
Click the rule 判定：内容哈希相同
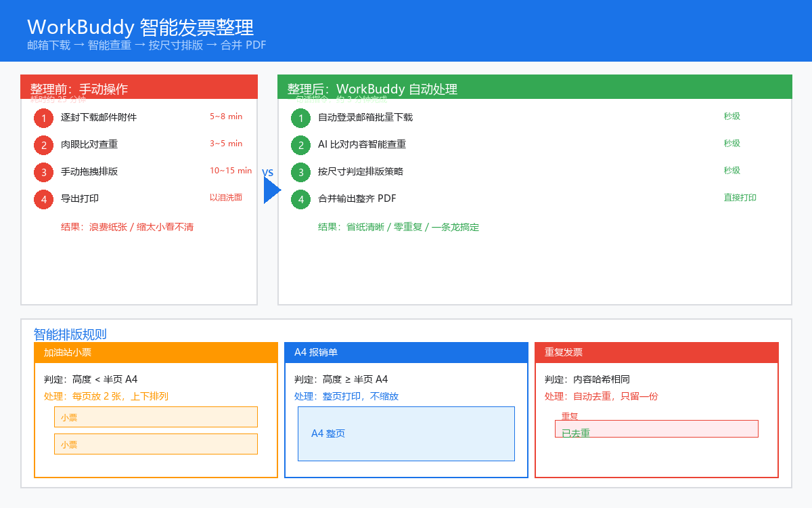point(587,379)
